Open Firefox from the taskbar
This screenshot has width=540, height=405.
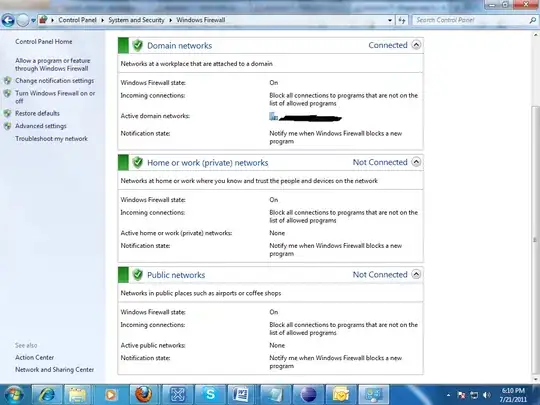pos(143,395)
